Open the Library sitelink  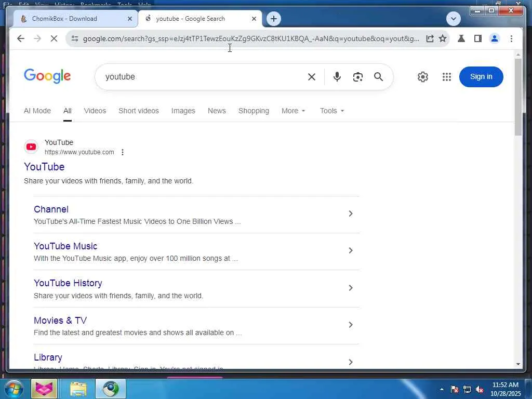(x=48, y=357)
